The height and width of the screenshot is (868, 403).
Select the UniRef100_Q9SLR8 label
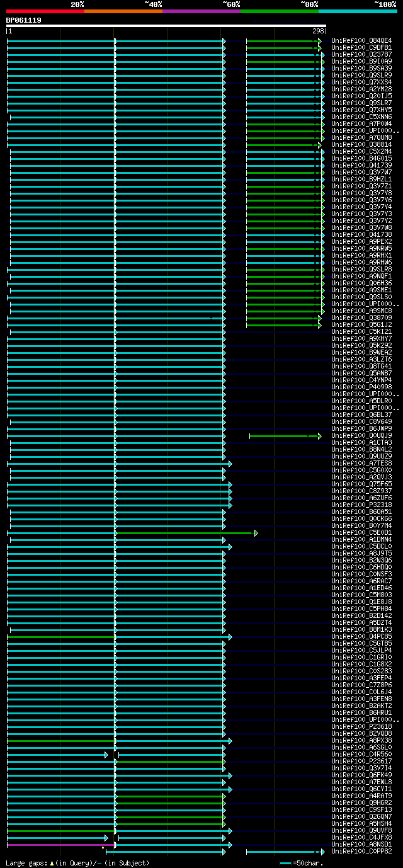coord(361,269)
